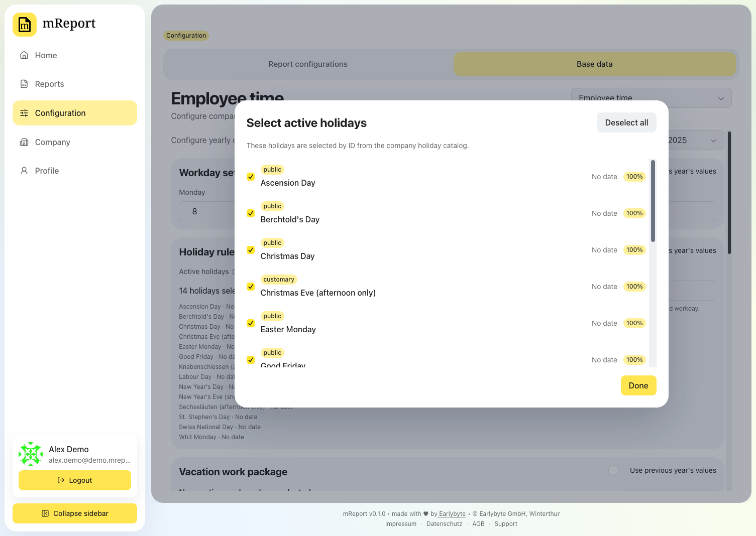Image resolution: width=756 pixels, height=536 pixels.
Task: Click the Done button
Action: pyautogui.click(x=638, y=385)
